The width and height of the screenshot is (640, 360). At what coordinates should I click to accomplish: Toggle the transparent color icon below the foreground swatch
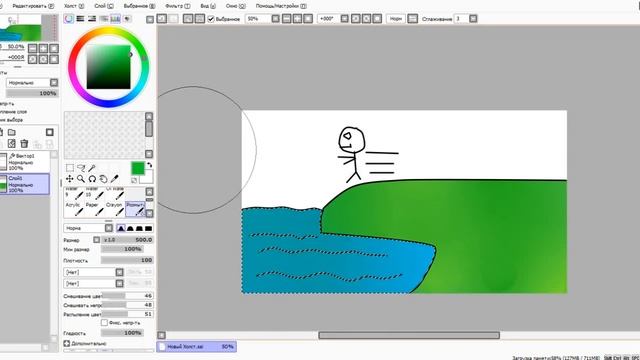(134, 180)
